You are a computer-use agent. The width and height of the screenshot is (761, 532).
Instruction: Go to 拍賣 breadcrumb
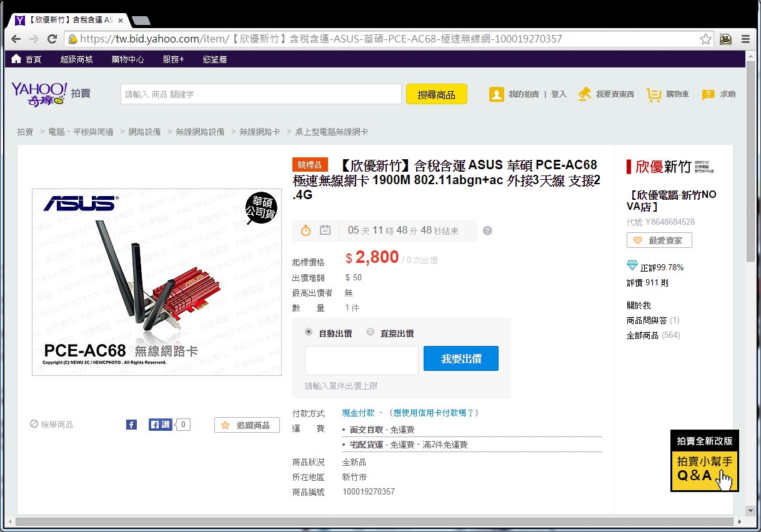(x=25, y=132)
